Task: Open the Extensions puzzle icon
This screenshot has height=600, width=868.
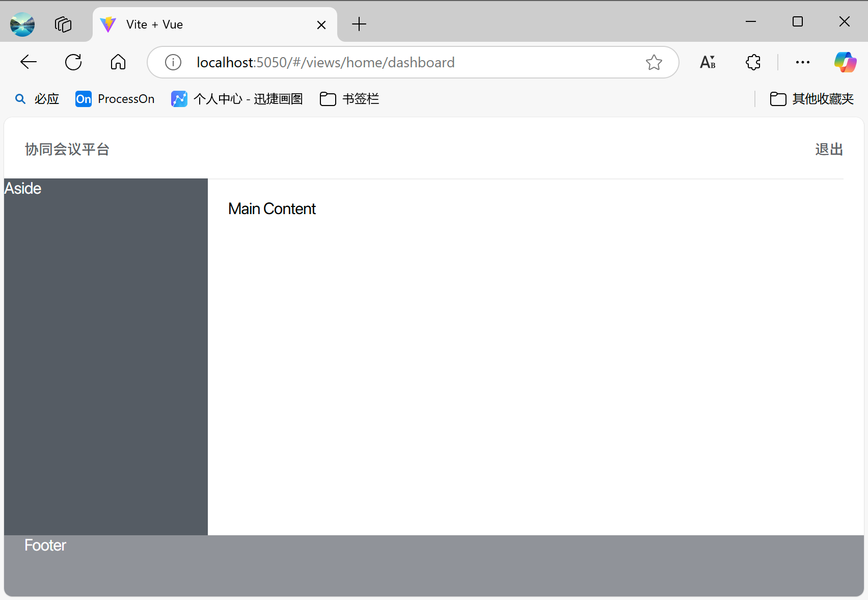Action: (753, 62)
